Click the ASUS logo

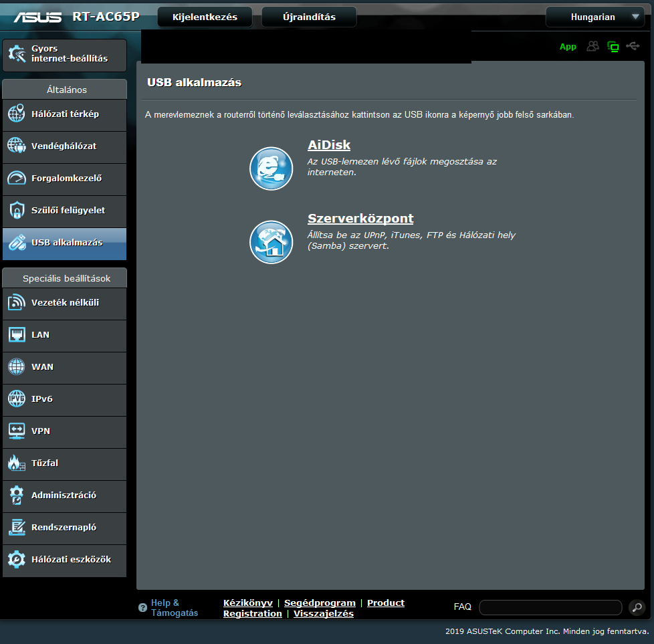(x=37, y=17)
